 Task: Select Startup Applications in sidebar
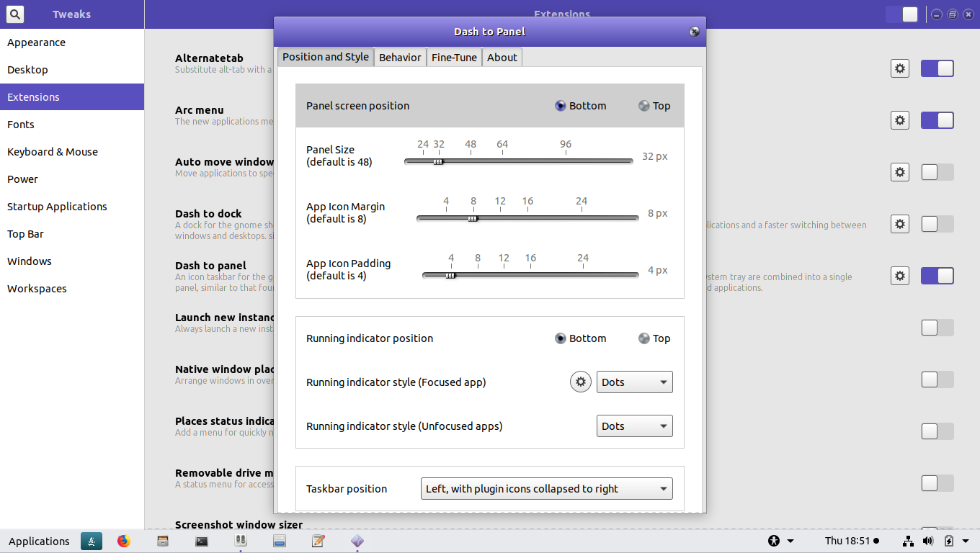(x=72, y=207)
